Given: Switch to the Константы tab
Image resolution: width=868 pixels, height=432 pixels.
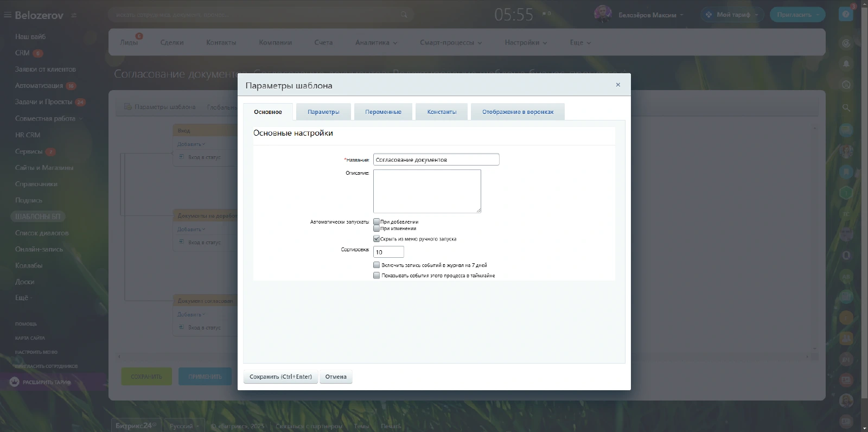Looking at the screenshot, I should coord(442,112).
